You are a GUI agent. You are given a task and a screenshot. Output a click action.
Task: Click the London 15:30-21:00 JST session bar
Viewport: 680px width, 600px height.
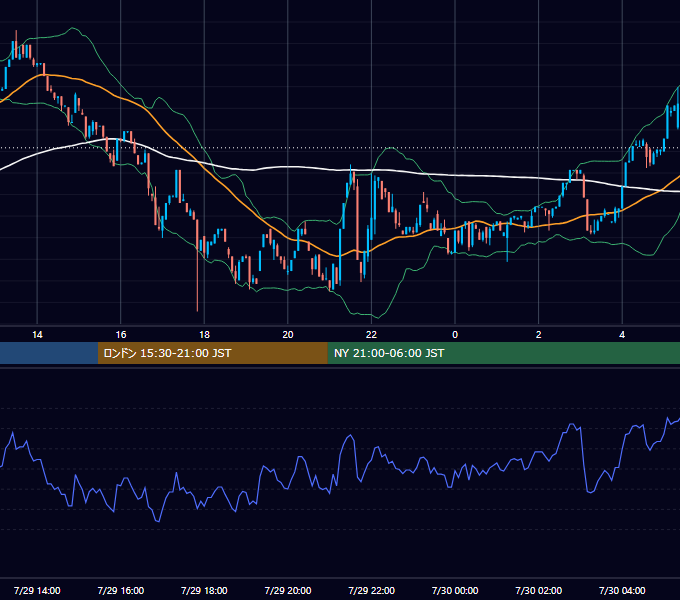(x=212, y=353)
